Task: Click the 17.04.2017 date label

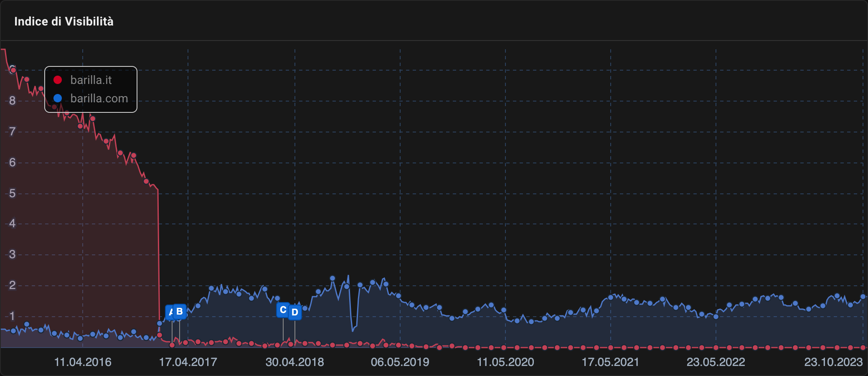Action: click(x=188, y=362)
